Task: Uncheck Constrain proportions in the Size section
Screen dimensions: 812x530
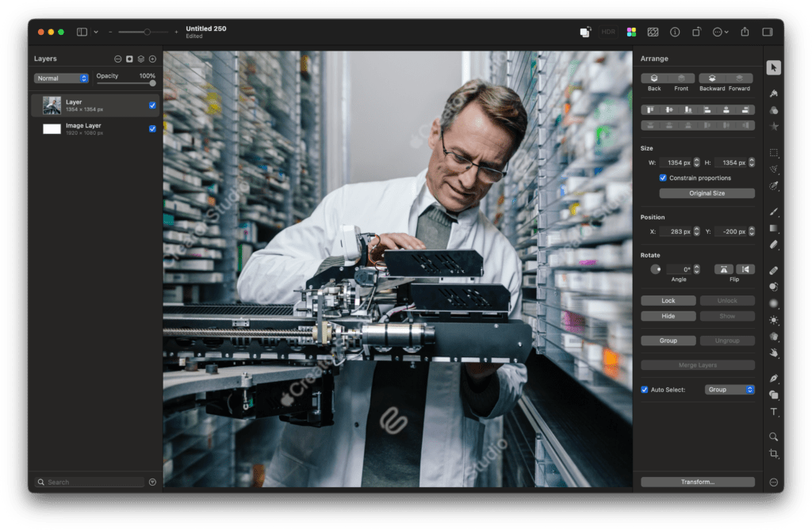Action: (x=664, y=177)
